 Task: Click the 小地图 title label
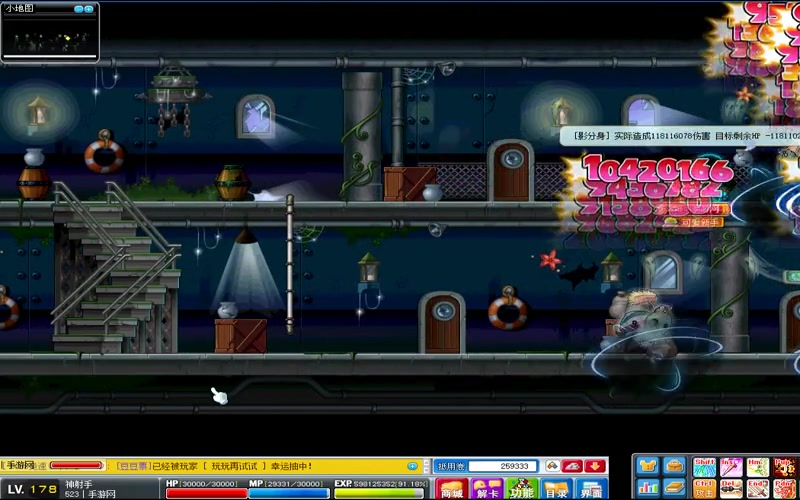coord(20,9)
